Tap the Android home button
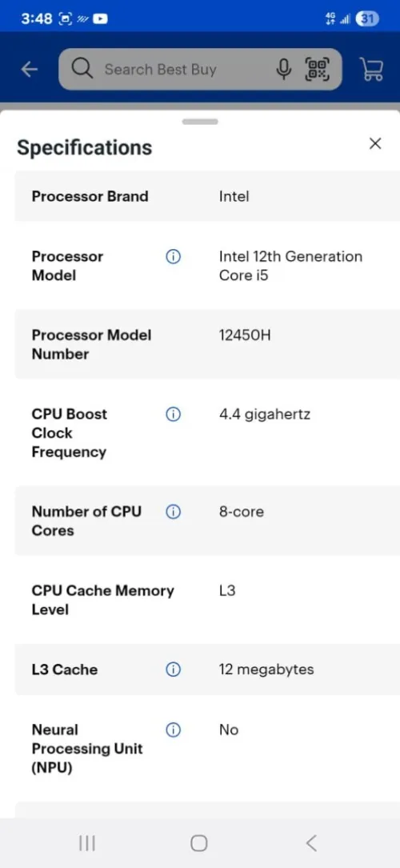This screenshot has height=868, width=400. pyautogui.click(x=199, y=843)
